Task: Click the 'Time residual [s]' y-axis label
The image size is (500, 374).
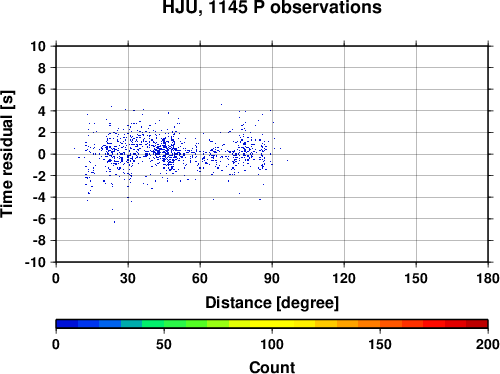Action: click(7, 154)
